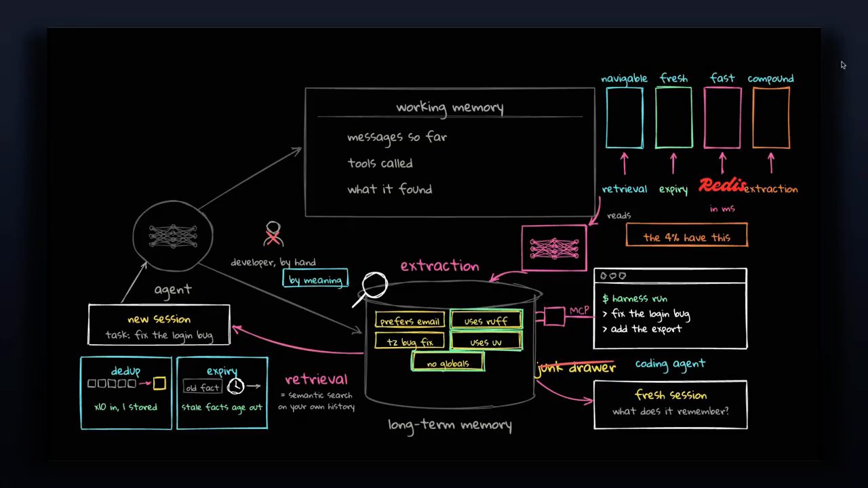This screenshot has width=868, height=488.
Task: Click 'what does it remember?' text
Action: (671, 411)
